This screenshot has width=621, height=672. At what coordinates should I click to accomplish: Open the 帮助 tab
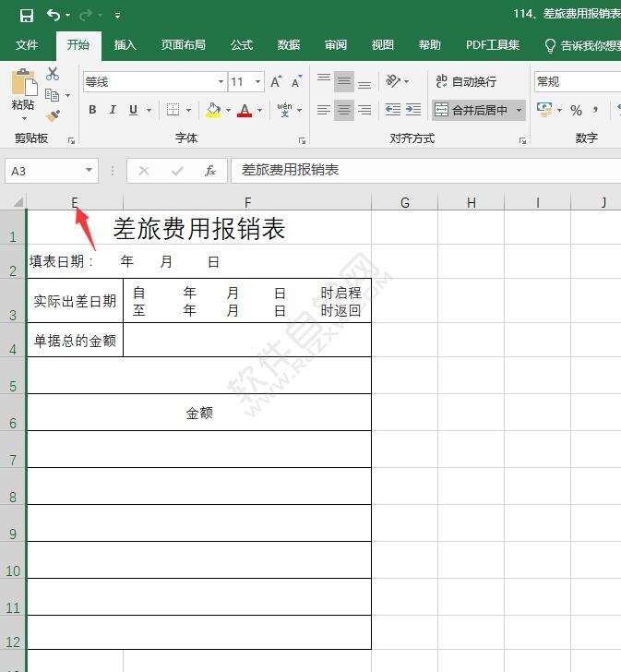[x=430, y=45]
